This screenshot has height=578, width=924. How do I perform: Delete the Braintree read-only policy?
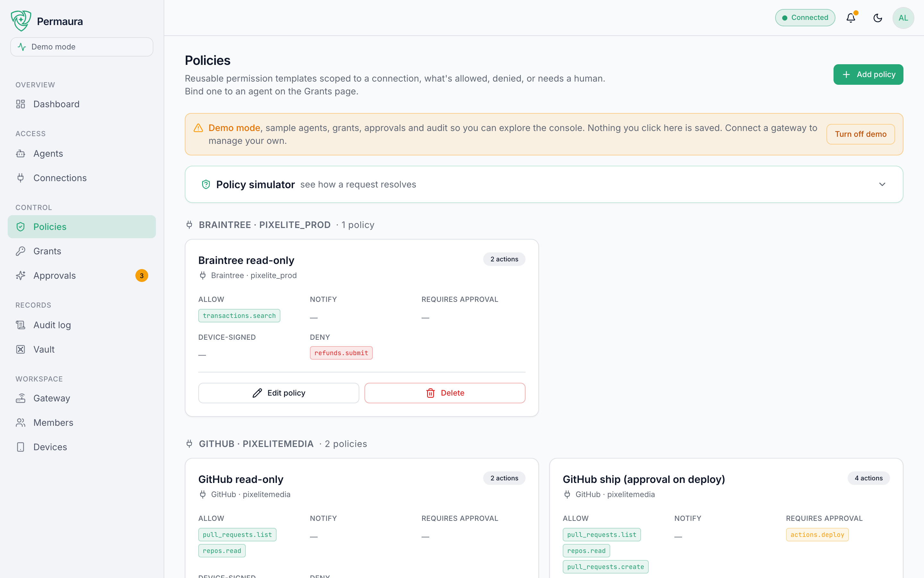point(445,393)
